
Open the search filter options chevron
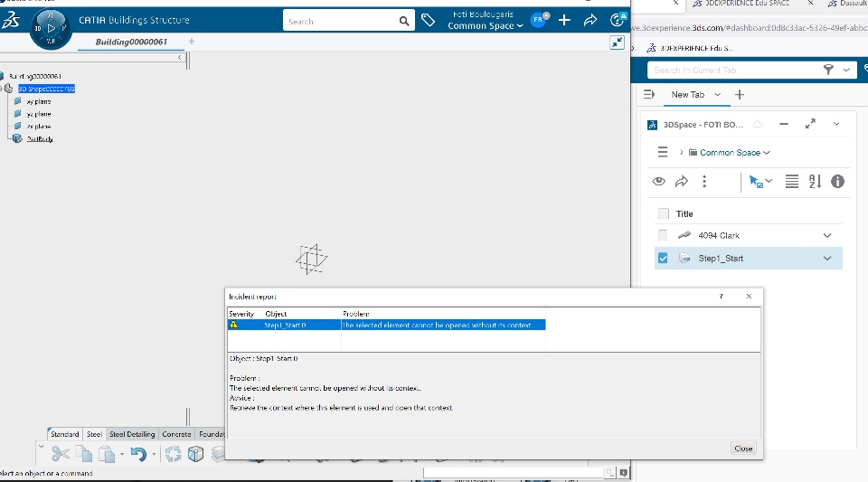point(846,70)
